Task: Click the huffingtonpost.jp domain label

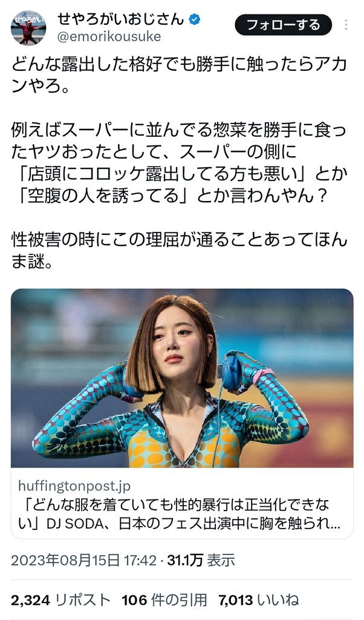Action: [x=74, y=486]
